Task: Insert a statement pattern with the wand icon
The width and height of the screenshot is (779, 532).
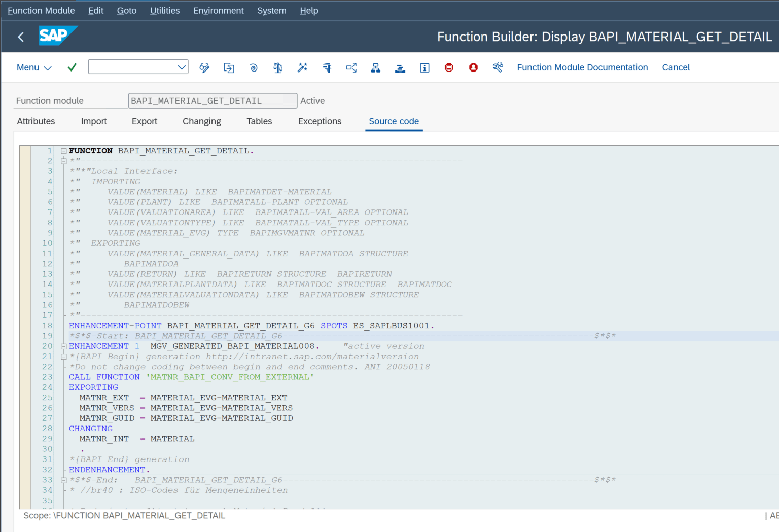Action: click(x=302, y=67)
